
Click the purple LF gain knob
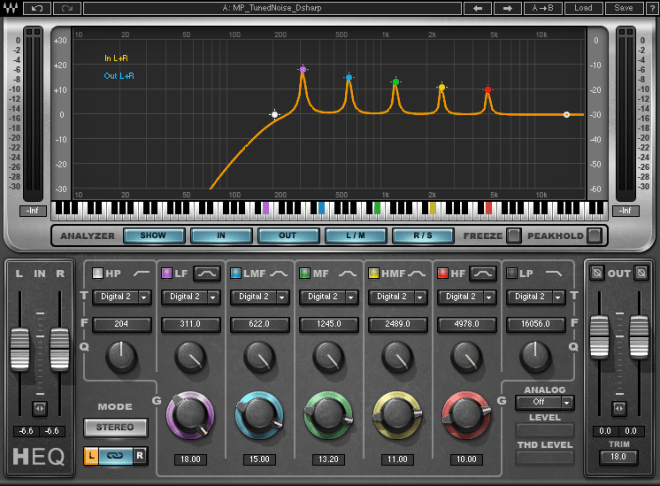tap(190, 415)
